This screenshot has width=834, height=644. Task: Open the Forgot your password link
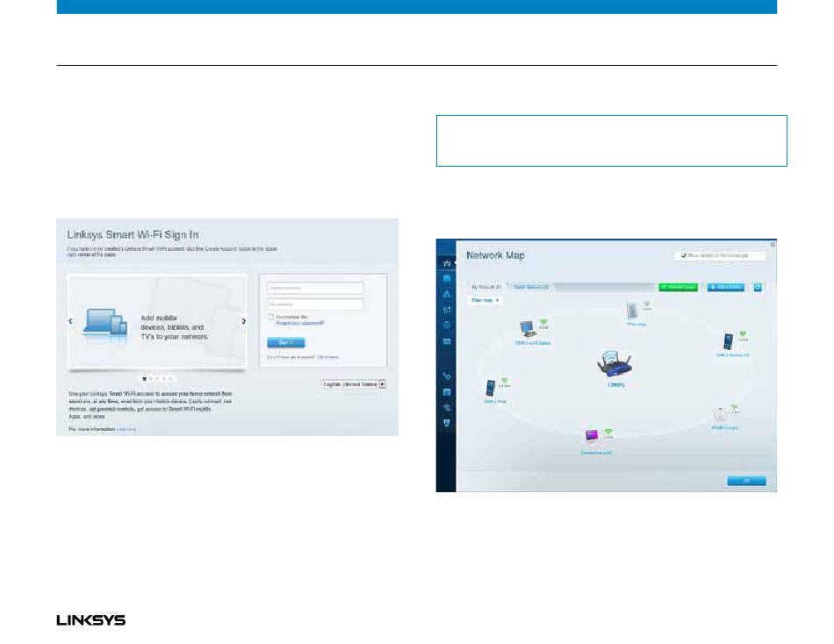click(x=300, y=324)
